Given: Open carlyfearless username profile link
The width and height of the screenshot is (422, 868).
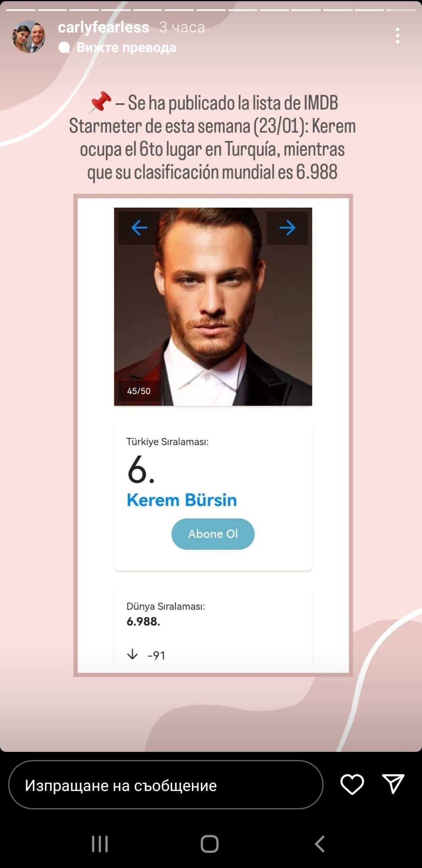Looking at the screenshot, I should [x=103, y=27].
